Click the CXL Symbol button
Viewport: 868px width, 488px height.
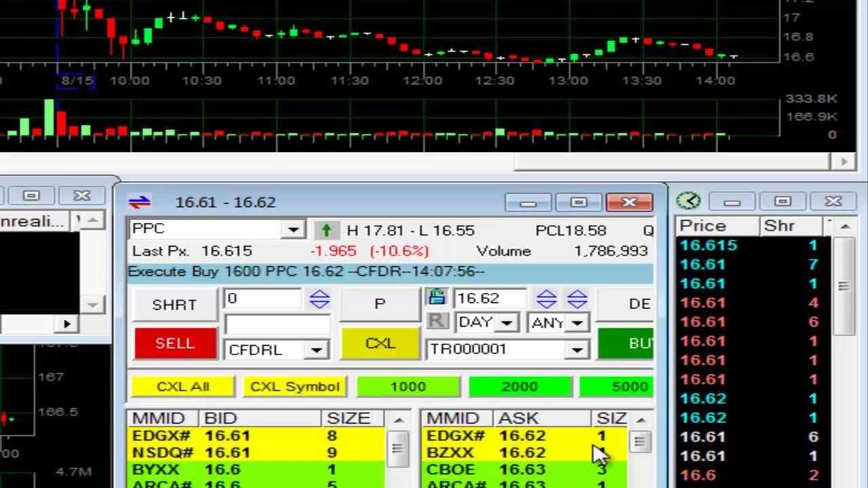pos(294,386)
